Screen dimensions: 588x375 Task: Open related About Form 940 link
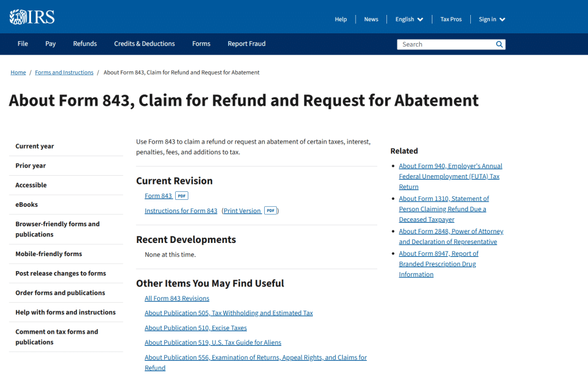[450, 176]
